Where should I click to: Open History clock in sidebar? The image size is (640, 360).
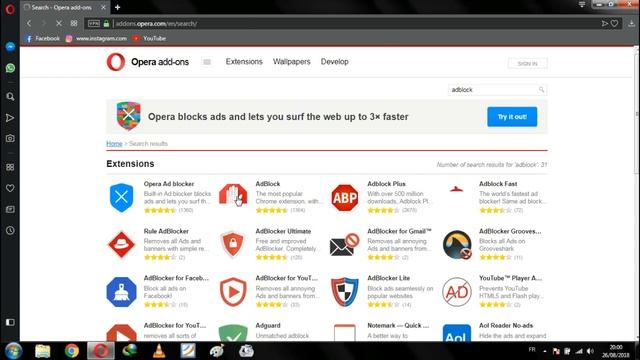[x=10, y=230]
